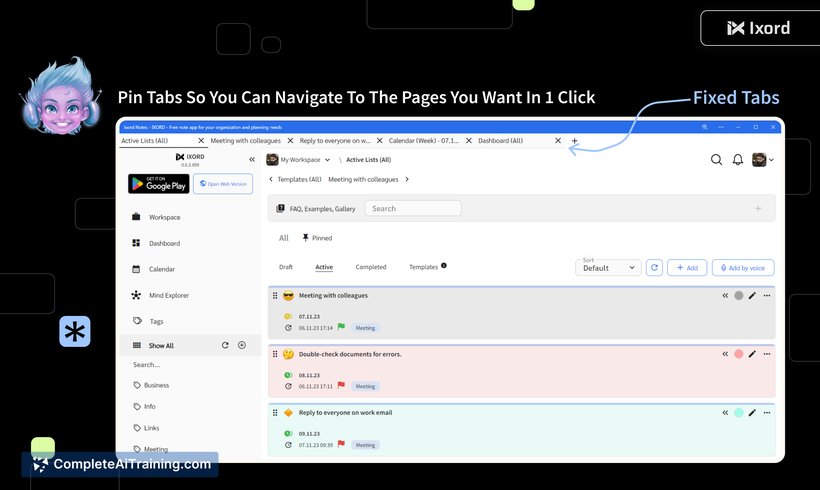Switch to Meeting with colleagues tab
Viewport: 820px width, 490px height.
(x=246, y=141)
